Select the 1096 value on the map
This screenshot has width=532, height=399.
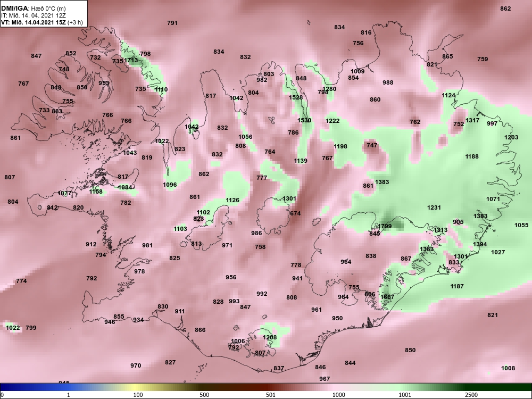(170, 185)
